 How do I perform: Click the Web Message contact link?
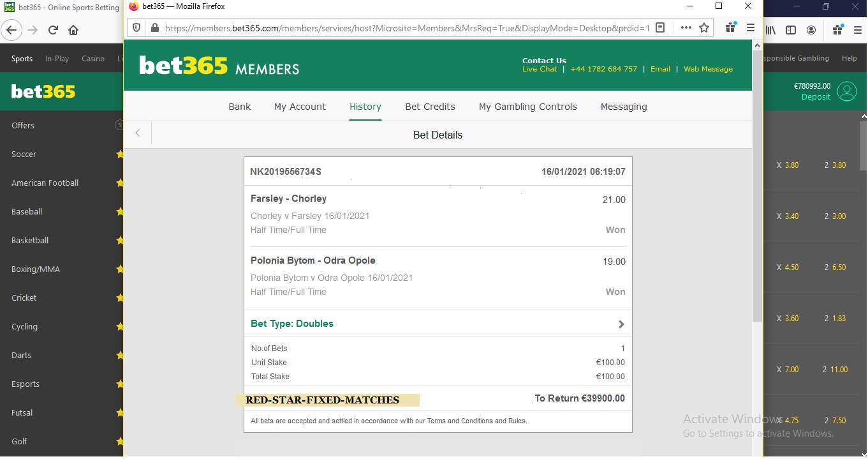(709, 69)
